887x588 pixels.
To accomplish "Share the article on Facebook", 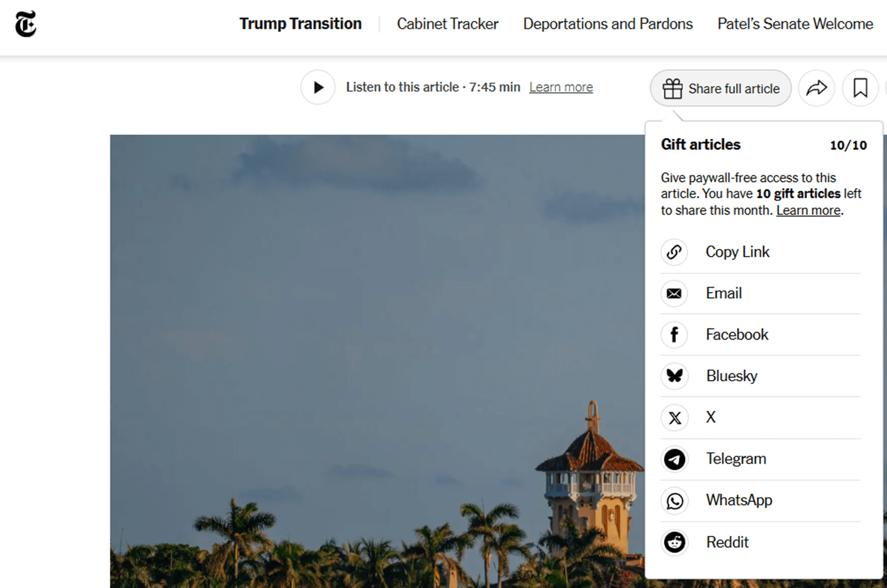I will (x=737, y=335).
